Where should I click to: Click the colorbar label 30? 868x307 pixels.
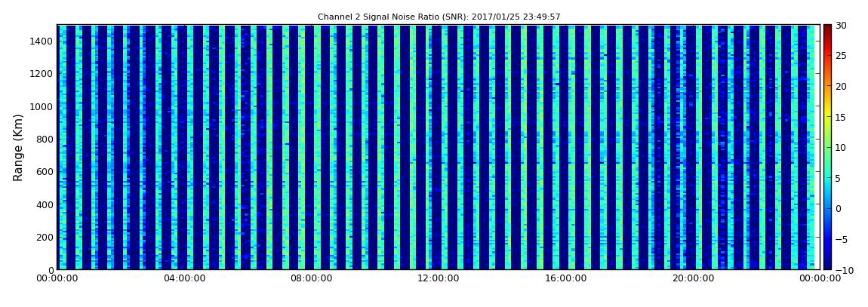tap(842, 26)
